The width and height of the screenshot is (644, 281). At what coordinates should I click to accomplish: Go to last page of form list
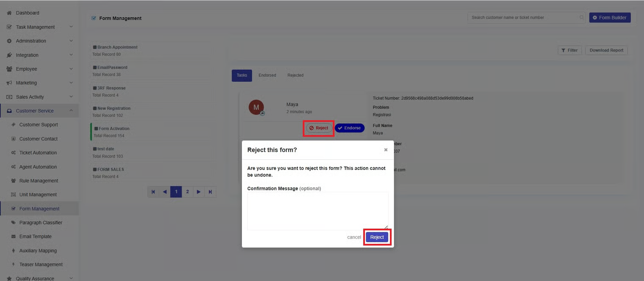point(210,192)
